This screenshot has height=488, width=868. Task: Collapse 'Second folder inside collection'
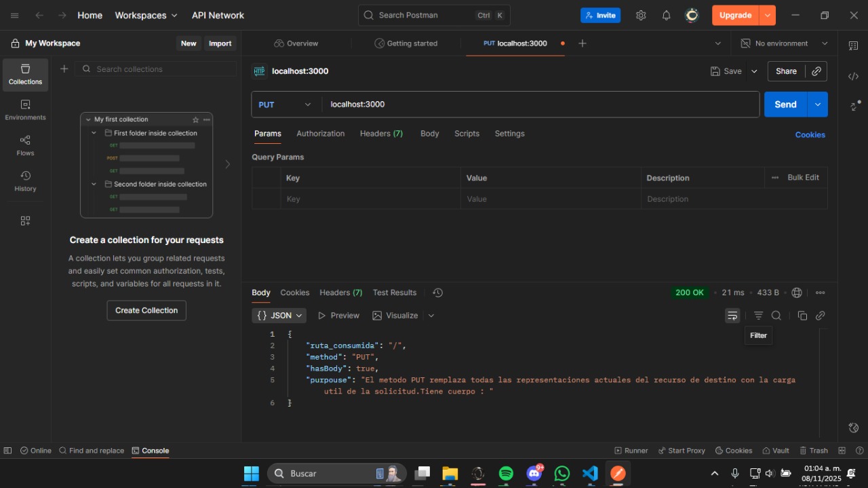[94, 184]
